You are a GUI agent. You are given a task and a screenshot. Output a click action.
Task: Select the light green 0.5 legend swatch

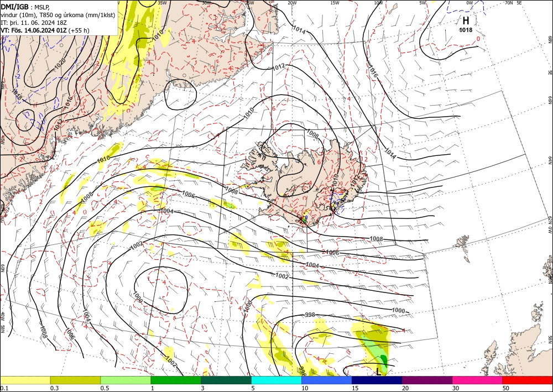coord(126,380)
